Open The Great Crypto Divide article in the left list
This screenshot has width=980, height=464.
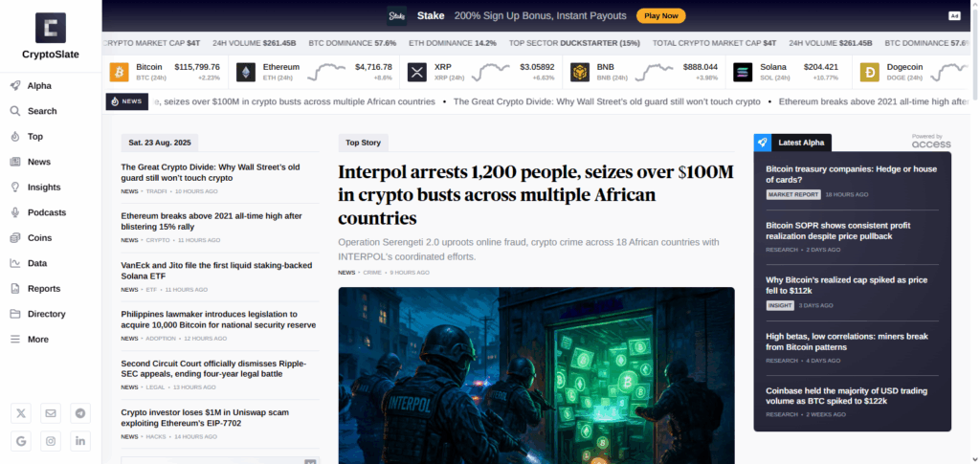tap(211, 172)
